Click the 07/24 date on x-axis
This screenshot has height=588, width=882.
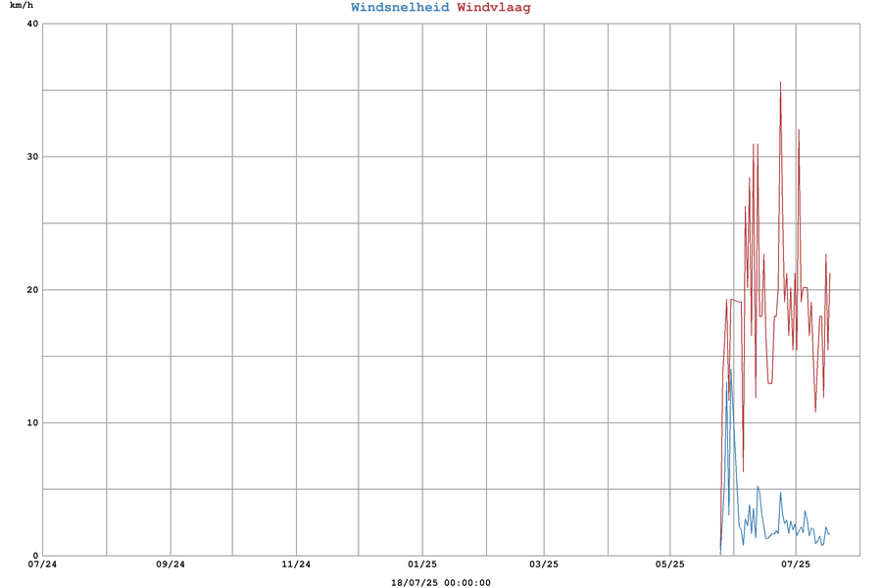43,564
